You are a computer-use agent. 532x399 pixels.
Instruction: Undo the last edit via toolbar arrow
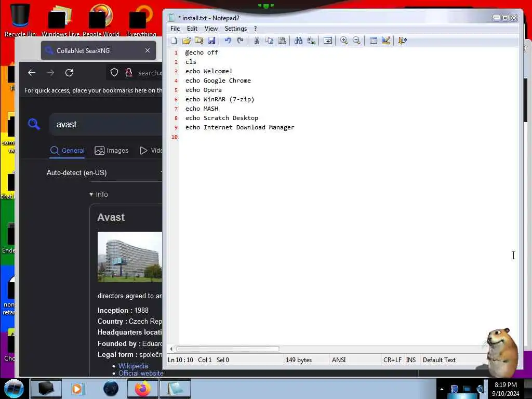click(228, 41)
